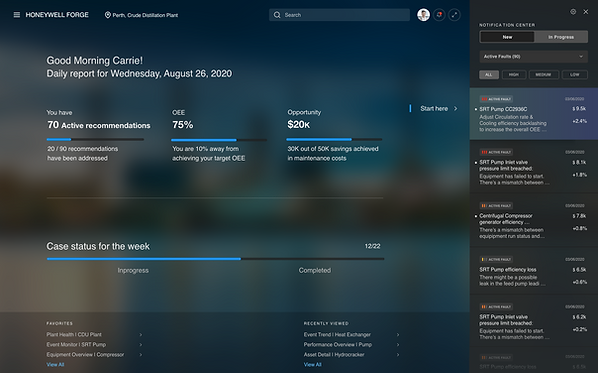Open the $8.1k SRT Pump inlet valve fault
This screenshot has width=598, height=373.
[x=534, y=167]
